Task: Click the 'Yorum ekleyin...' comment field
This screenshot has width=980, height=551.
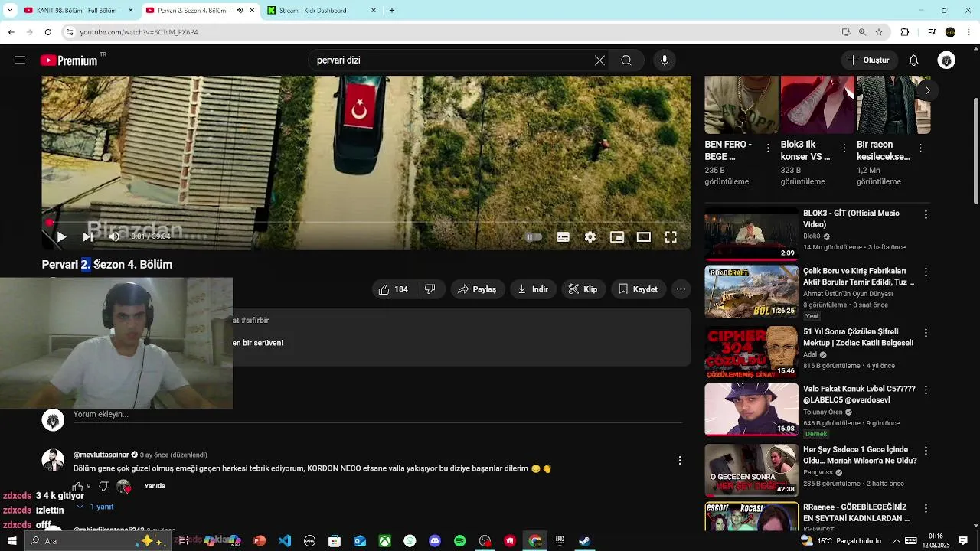Action: (377, 415)
